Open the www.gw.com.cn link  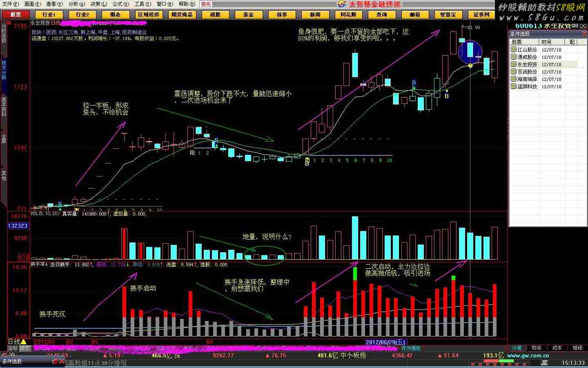528,356
